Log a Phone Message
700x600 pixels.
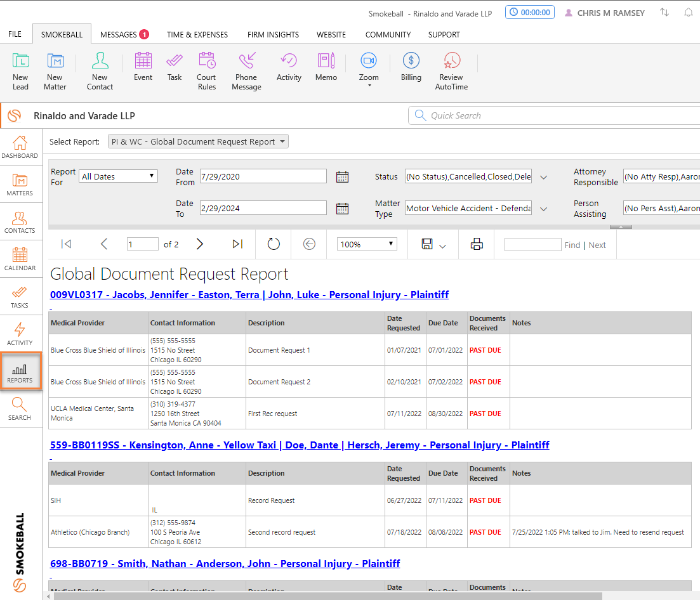pos(246,72)
